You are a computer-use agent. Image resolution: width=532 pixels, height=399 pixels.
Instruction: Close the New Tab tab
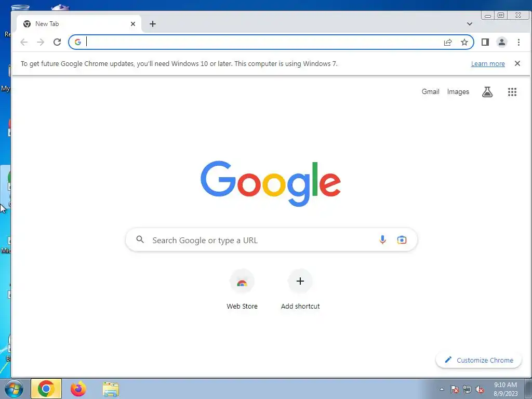point(133,24)
